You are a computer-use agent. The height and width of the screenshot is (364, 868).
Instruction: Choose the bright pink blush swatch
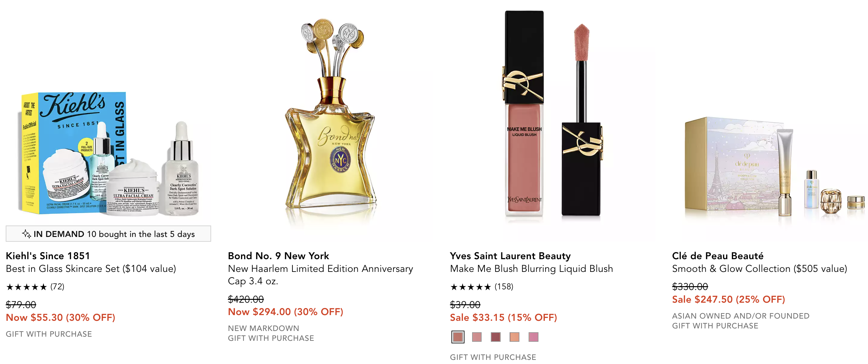533,337
